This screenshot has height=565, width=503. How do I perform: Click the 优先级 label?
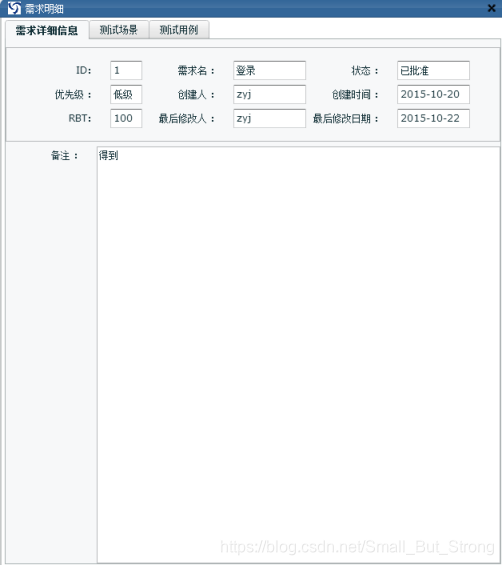[x=74, y=95]
